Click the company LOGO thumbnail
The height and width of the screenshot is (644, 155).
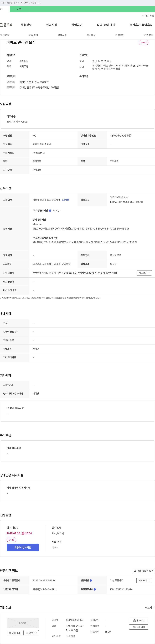coord(23,623)
